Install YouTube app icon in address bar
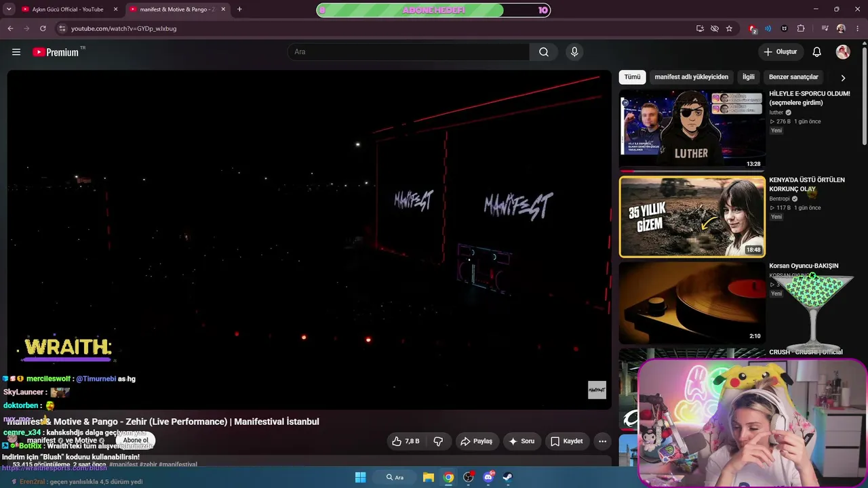Viewport: 868px width, 488px height. point(700,28)
